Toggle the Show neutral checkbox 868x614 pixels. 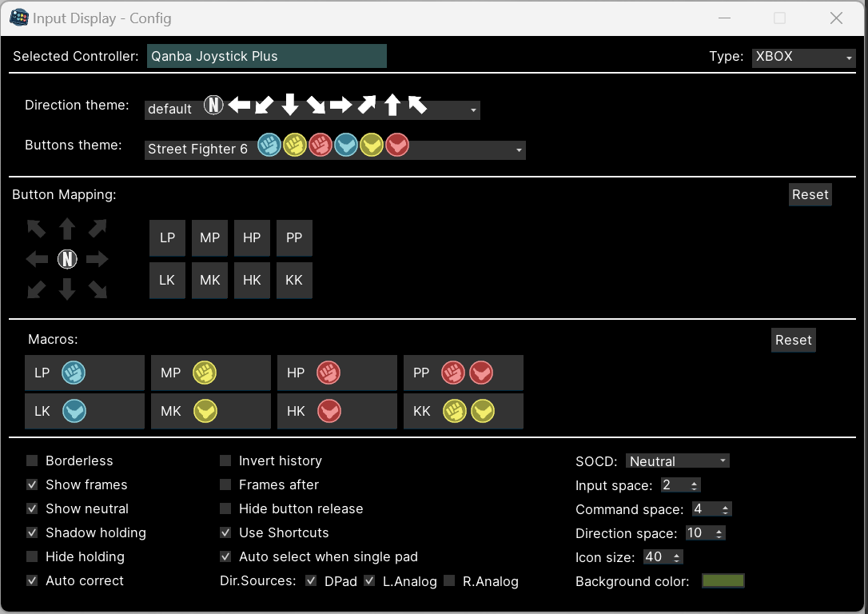pos(32,508)
